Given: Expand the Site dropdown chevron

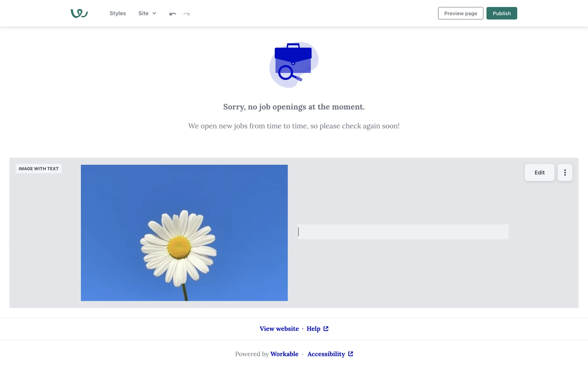Looking at the screenshot, I should click(x=154, y=13).
